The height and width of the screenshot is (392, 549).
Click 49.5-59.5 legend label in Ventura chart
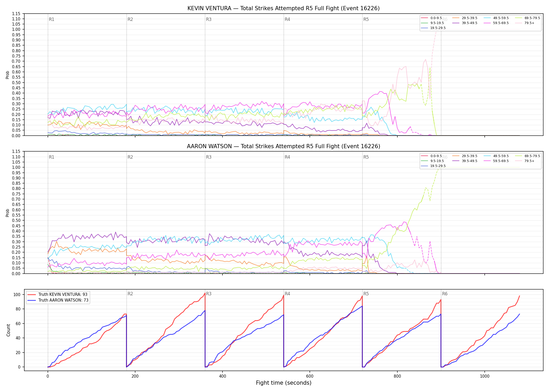[x=501, y=18]
